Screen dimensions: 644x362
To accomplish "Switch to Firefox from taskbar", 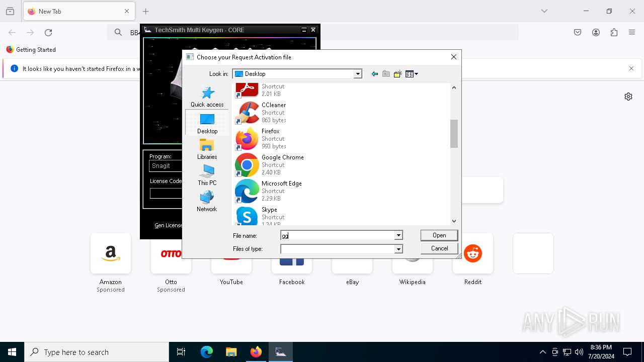I will tap(256, 352).
